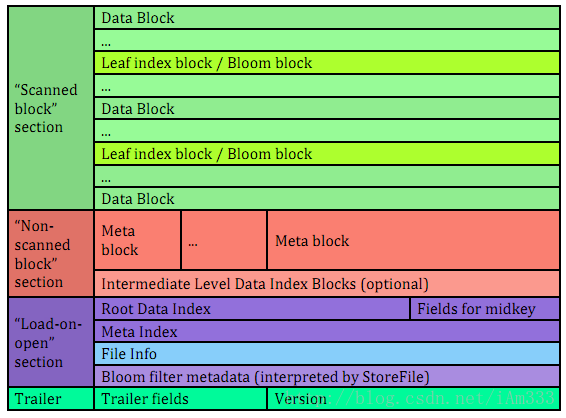Select the first Leaf index block / Bloom block row
The width and height of the screenshot is (566, 418).
click(327, 63)
